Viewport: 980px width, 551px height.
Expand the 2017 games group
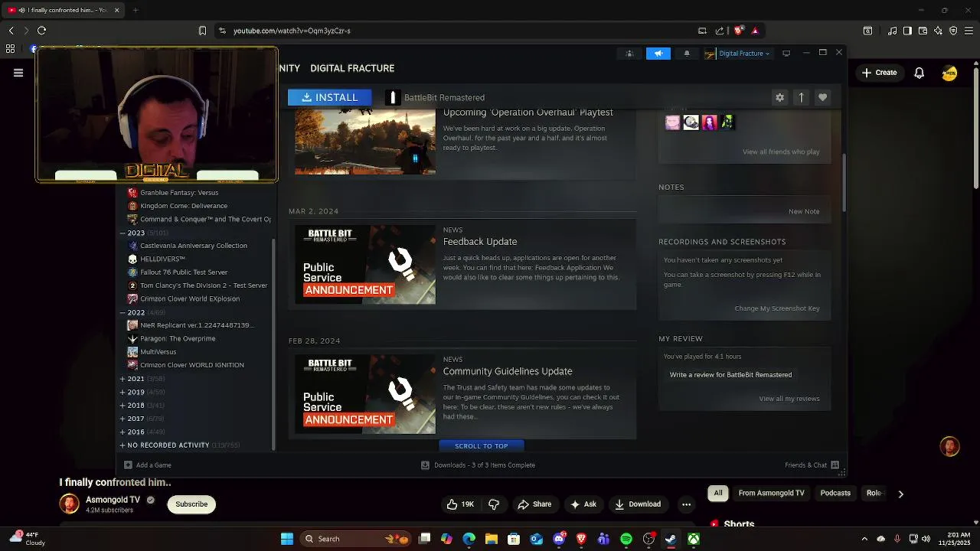(x=122, y=419)
